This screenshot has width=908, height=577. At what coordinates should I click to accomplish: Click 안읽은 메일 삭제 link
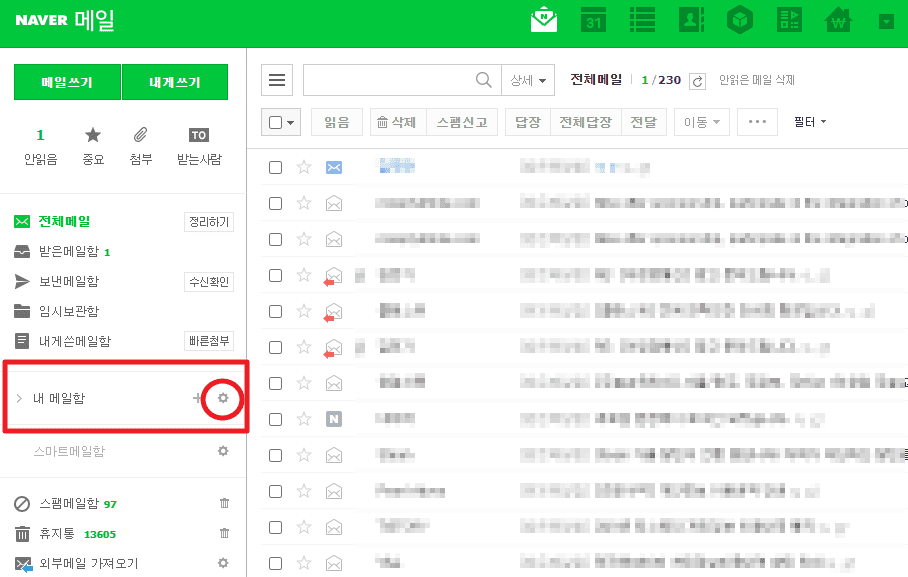point(757,80)
